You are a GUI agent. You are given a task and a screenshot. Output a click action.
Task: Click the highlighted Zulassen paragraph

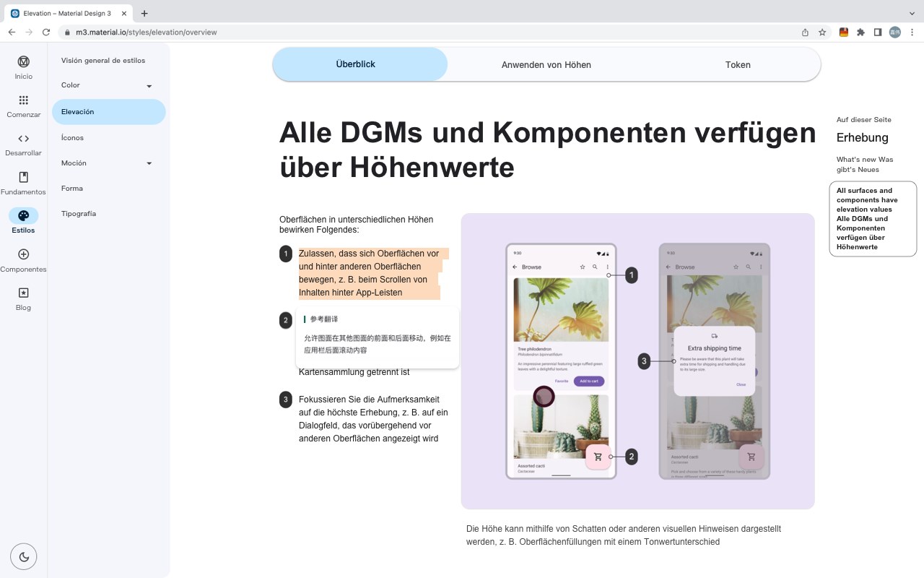click(x=373, y=273)
